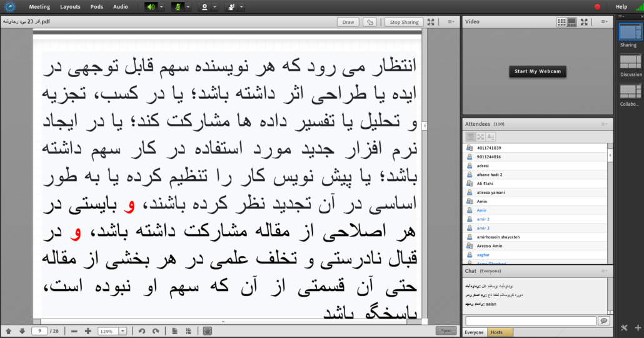
Task: Click the add layout plus icon
Action: 638,328
